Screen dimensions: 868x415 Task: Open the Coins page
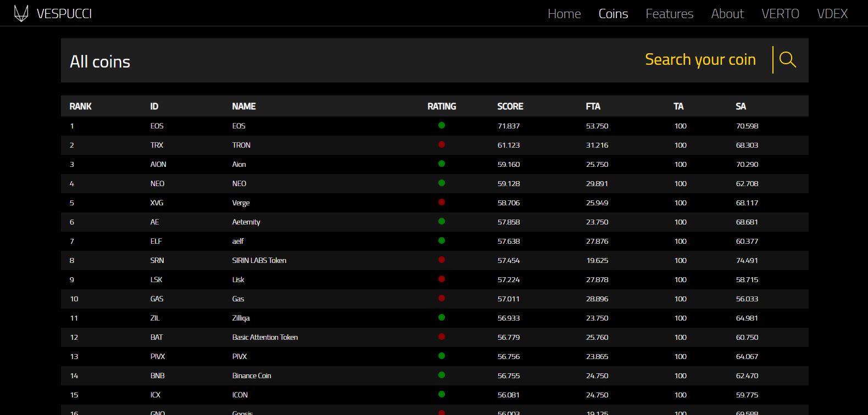pyautogui.click(x=613, y=14)
